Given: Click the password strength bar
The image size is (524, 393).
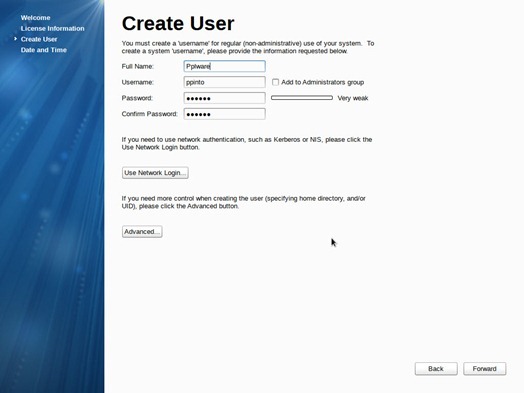Looking at the screenshot, I should click(302, 98).
